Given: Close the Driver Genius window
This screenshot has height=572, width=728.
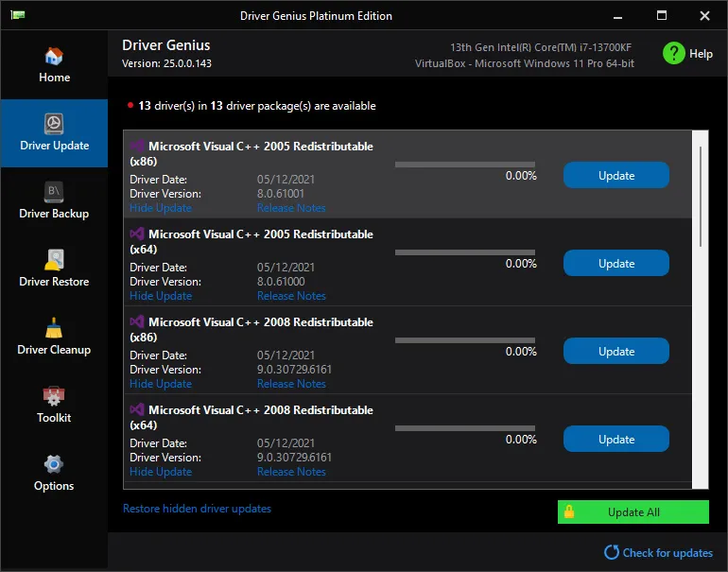Looking at the screenshot, I should pos(704,16).
